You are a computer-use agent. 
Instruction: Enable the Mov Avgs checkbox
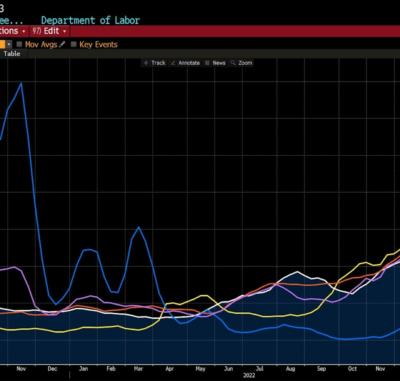(x=19, y=44)
